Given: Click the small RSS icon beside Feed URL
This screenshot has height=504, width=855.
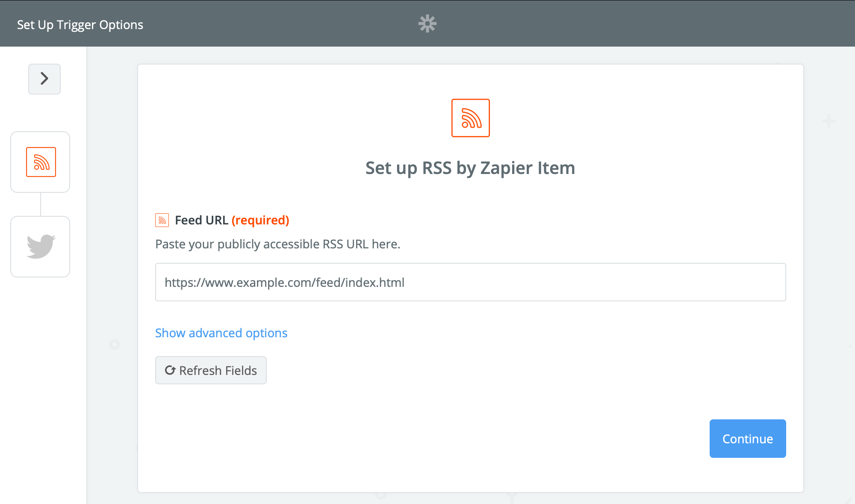Looking at the screenshot, I should pyautogui.click(x=162, y=220).
